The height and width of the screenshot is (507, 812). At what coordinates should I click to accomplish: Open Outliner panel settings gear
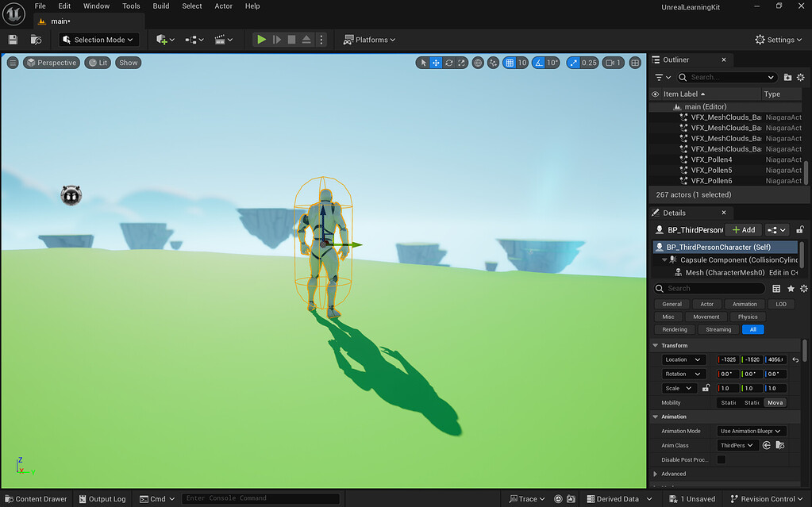point(800,77)
